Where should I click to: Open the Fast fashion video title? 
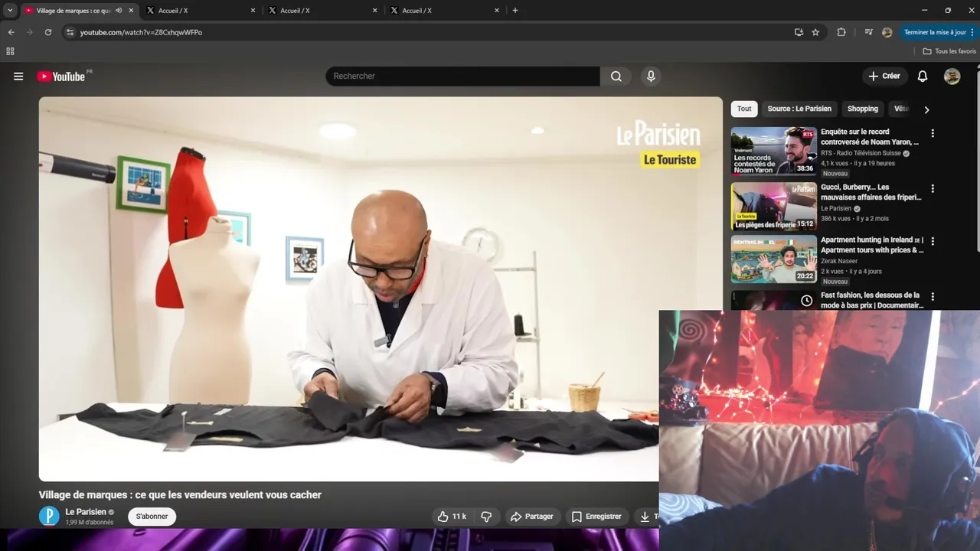tap(872, 300)
